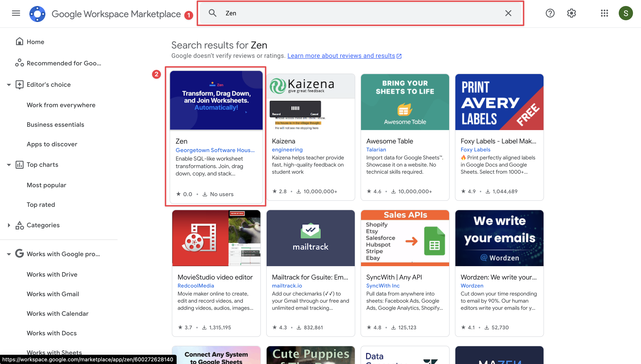Open the Settings gear icon
This screenshot has width=641, height=364.
571,13
